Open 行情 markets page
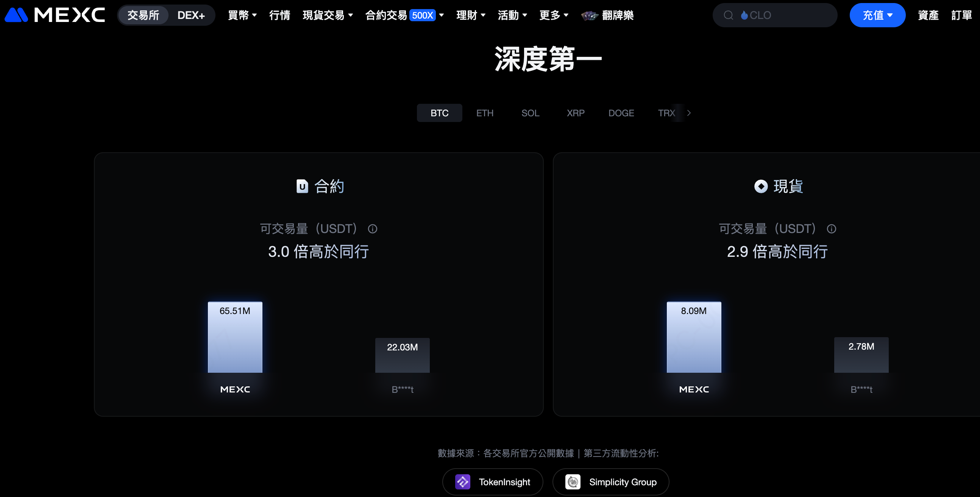 pos(279,15)
